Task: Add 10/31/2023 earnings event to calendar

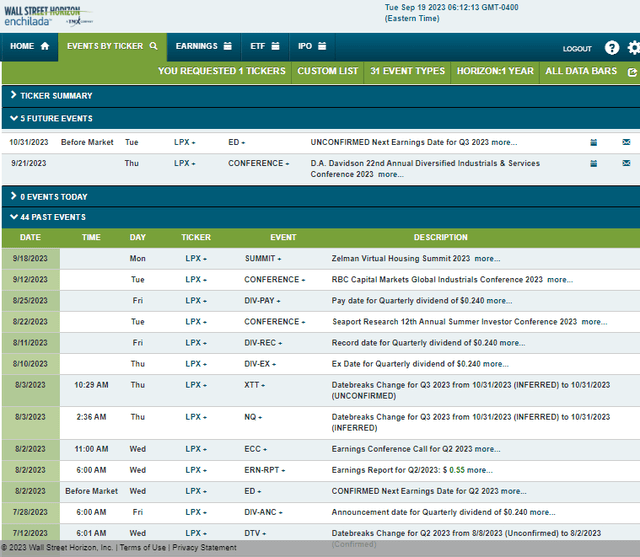Action: coord(593,142)
